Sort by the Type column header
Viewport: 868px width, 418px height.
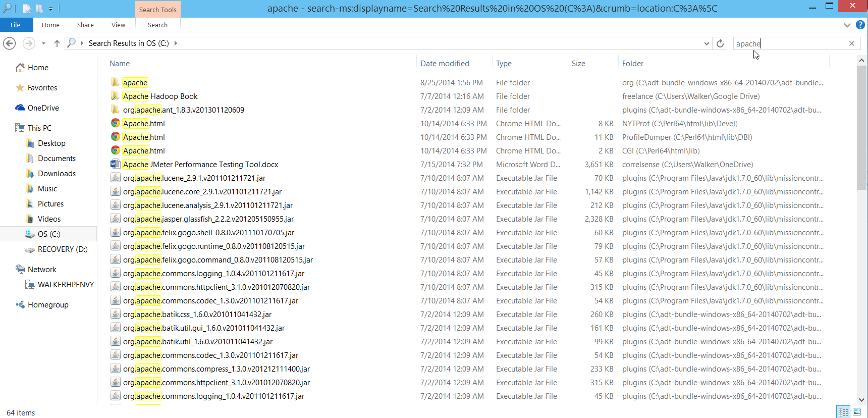pos(504,64)
